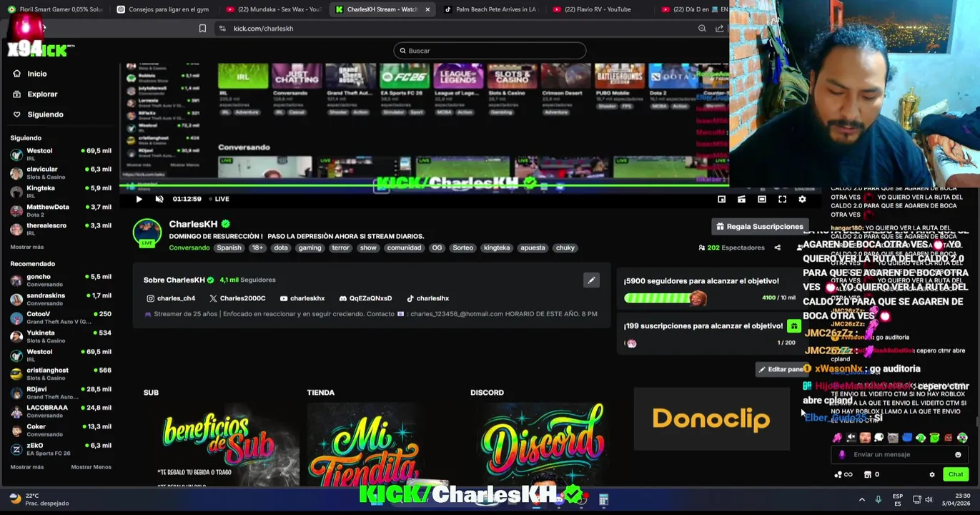
Task: Click the green Chat send button
Action: (956, 474)
